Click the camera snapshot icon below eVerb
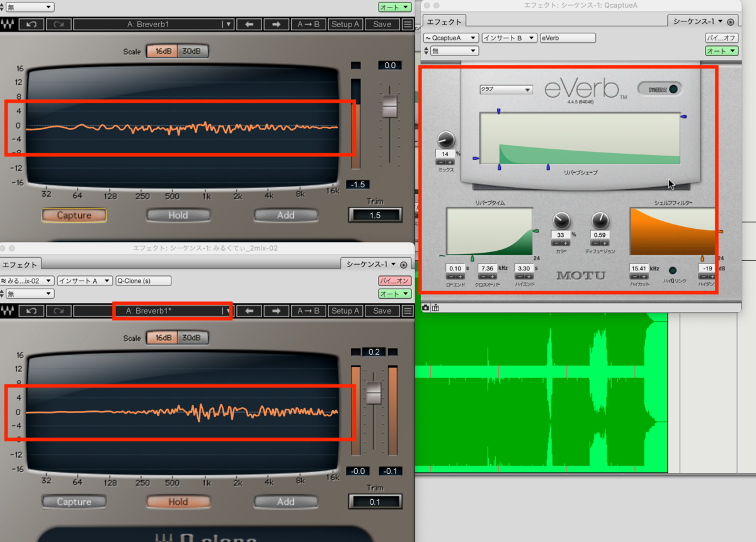 click(425, 308)
